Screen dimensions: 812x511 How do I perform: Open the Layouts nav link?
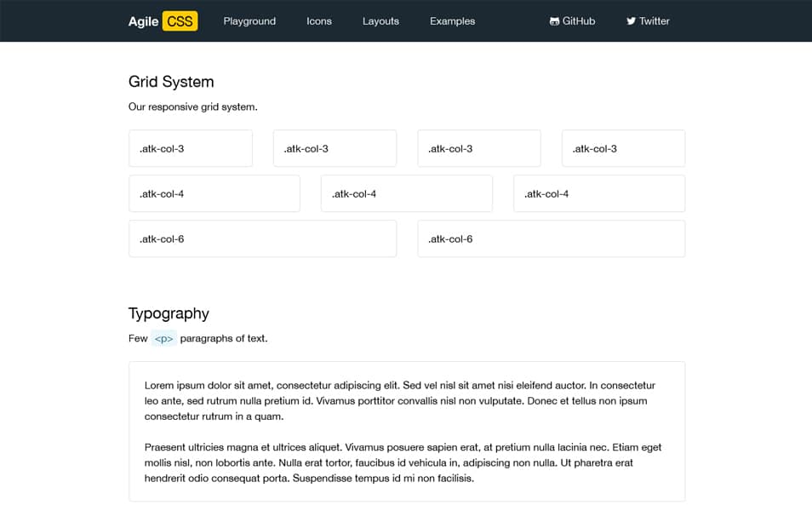point(380,21)
